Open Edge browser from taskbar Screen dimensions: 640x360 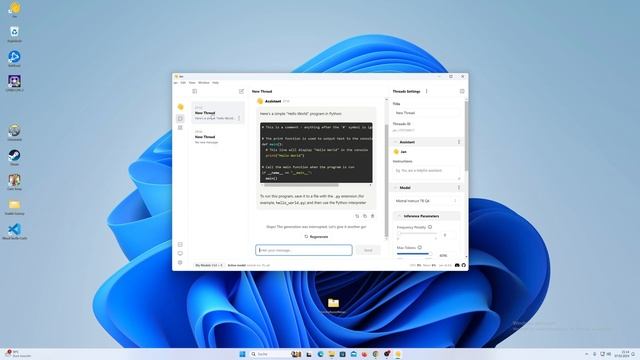coord(320,354)
